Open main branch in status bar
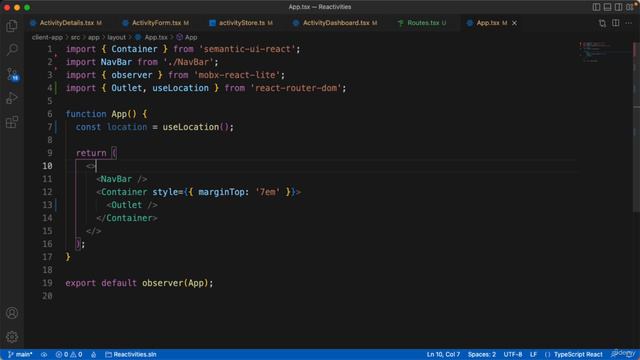This screenshot has height=360, width=640. [x=20, y=354]
